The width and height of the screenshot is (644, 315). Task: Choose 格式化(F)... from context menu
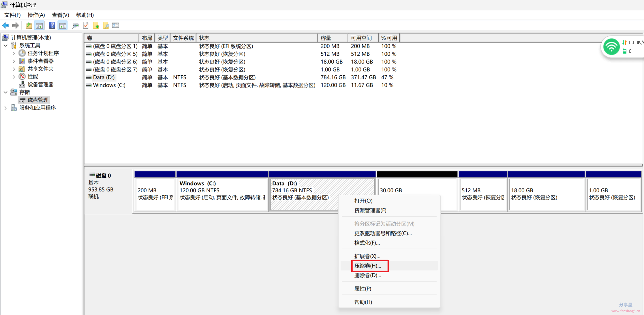click(389, 243)
